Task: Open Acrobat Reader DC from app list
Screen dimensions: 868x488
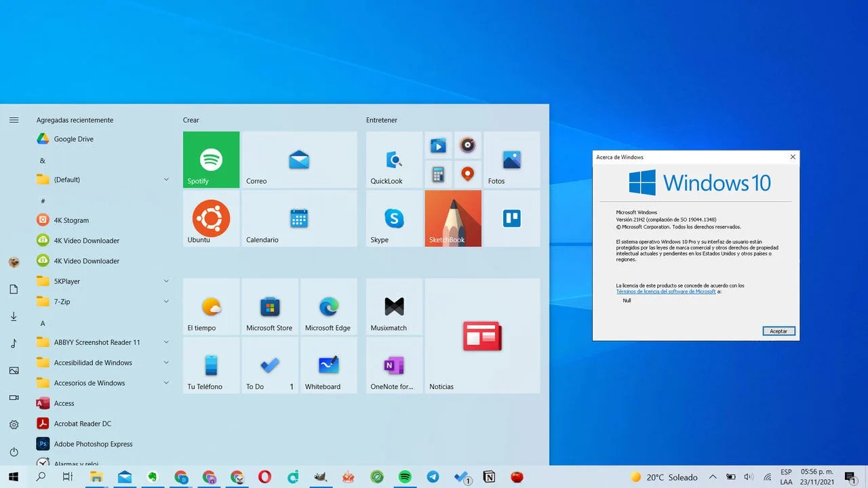Action: tap(103, 424)
